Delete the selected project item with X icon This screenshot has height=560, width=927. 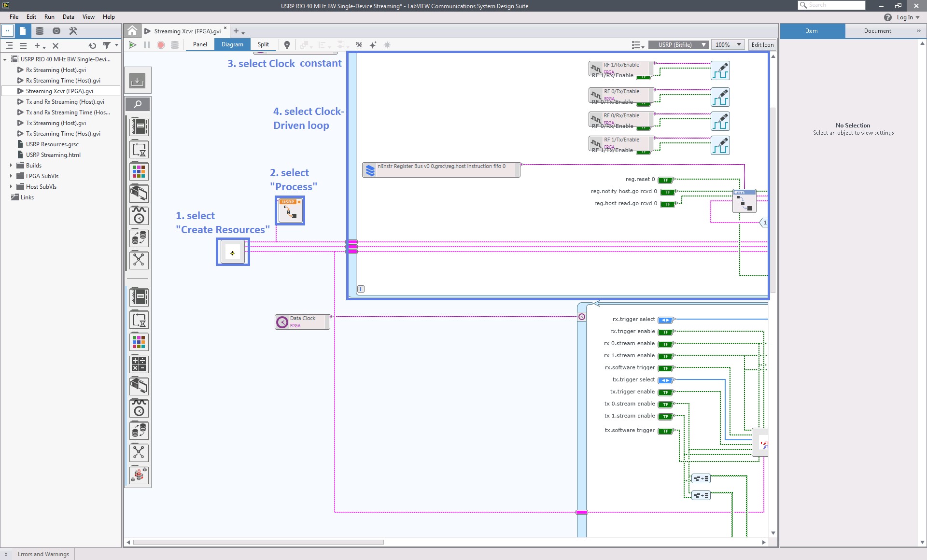[56, 46]
